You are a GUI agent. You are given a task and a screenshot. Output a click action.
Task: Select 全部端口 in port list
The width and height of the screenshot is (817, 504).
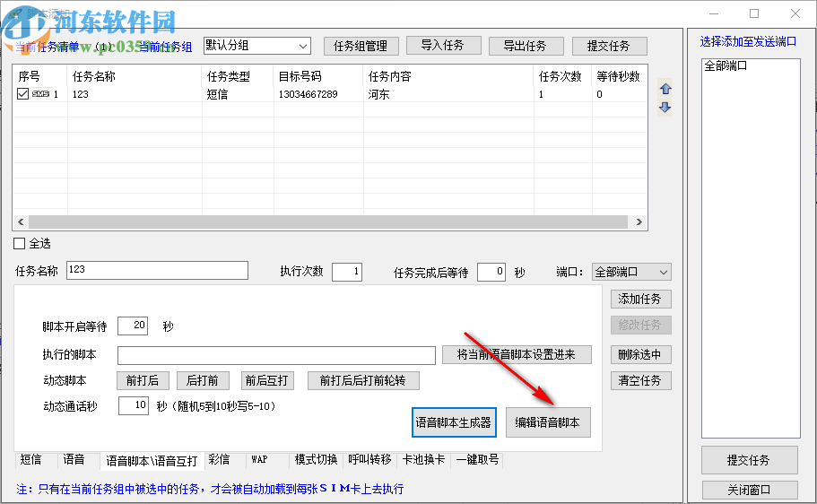click(726, 66)
